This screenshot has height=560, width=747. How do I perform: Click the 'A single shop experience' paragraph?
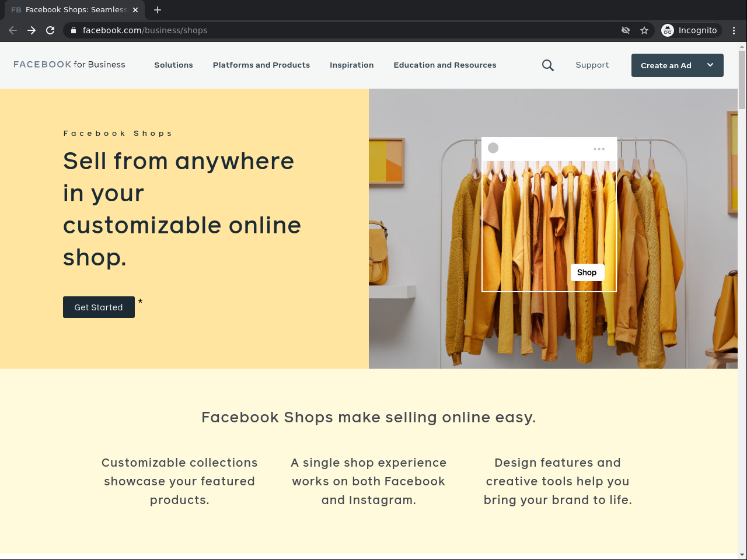coord(369,481)
